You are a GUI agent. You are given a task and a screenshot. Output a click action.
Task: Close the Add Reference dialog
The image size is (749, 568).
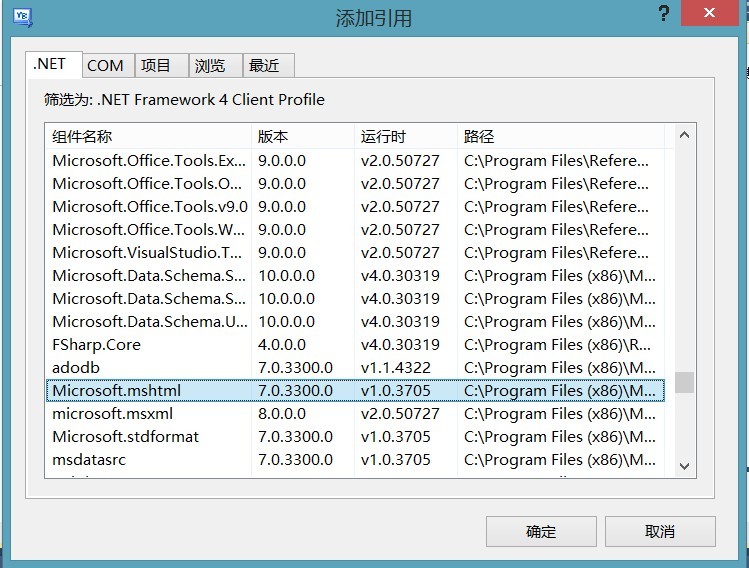pyautogui.click(x=709, y=13)
